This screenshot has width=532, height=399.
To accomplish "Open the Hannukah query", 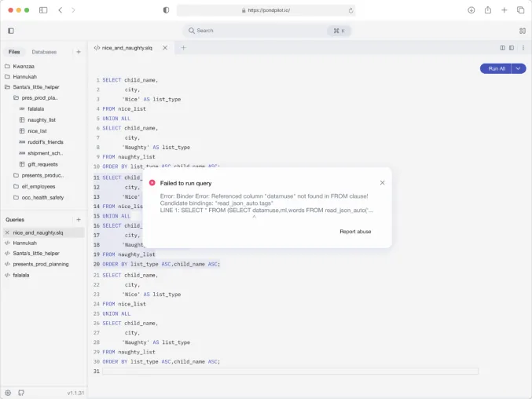I will coord(25,243).
